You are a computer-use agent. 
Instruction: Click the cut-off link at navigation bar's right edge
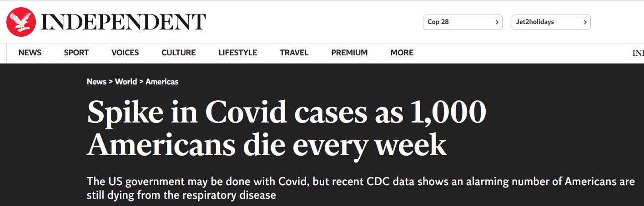tap(638, 53)
